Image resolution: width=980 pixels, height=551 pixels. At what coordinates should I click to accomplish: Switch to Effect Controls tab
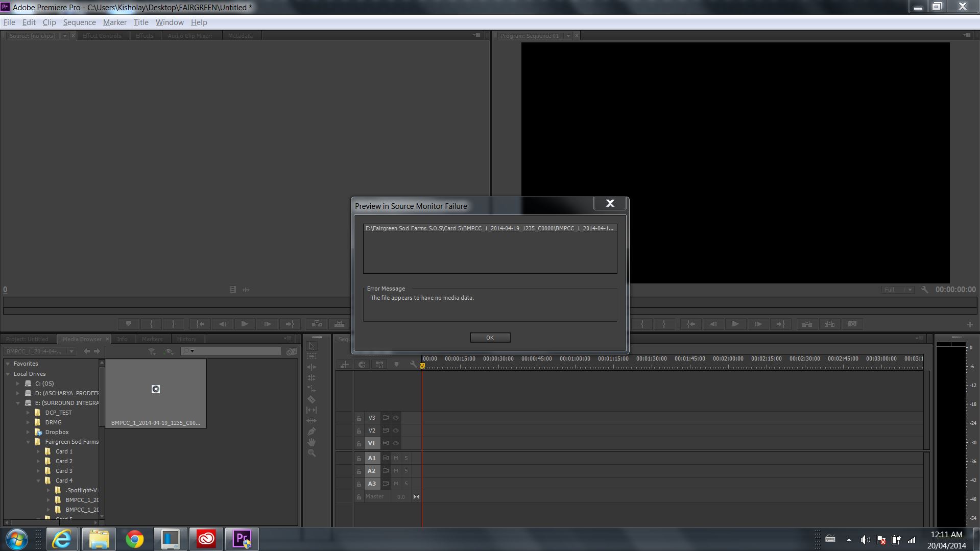[102, 36]
